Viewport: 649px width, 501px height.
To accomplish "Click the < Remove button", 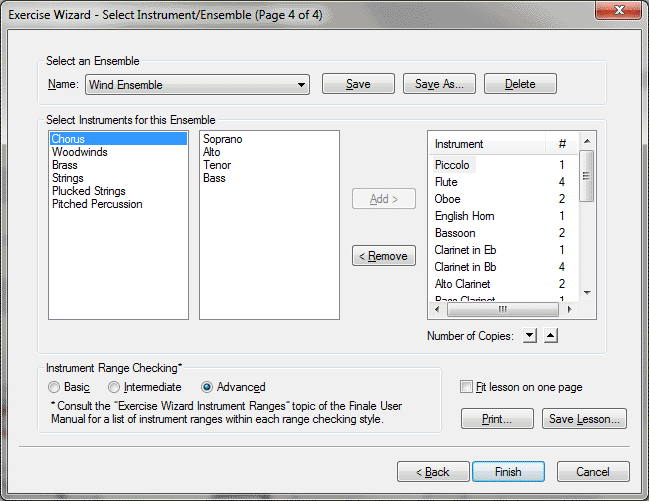I will click(384, 256).
